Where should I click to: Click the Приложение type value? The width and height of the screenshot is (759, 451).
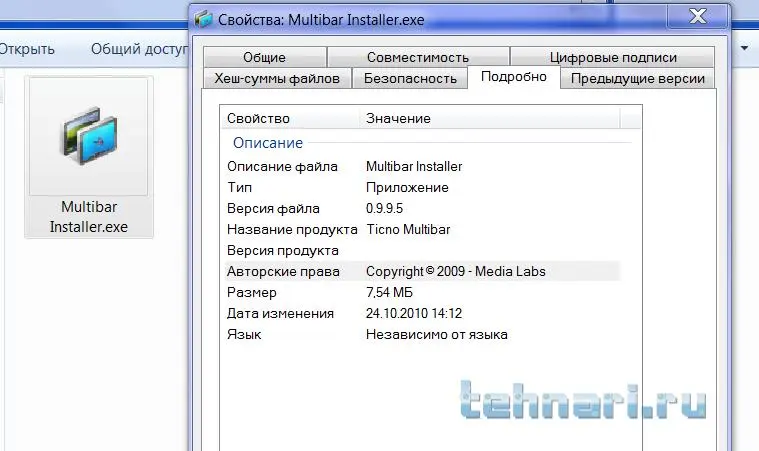407,187
